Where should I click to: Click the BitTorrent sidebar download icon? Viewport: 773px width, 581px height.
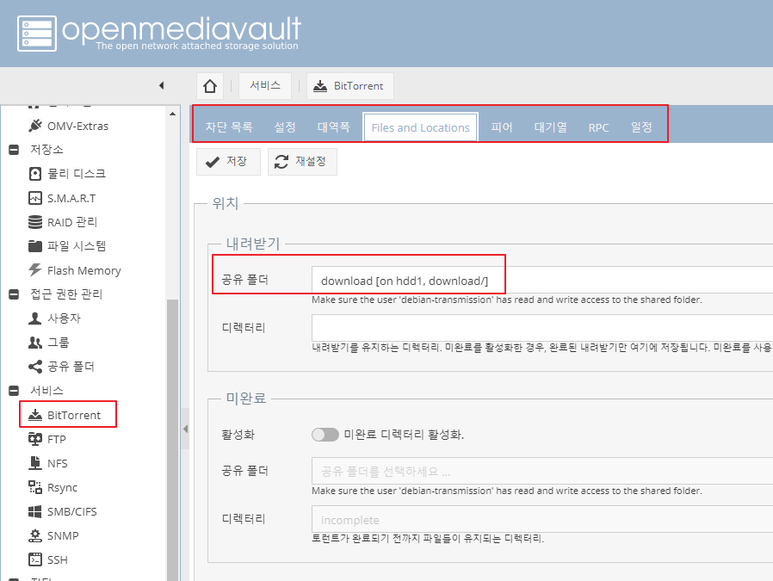point(35,415)
